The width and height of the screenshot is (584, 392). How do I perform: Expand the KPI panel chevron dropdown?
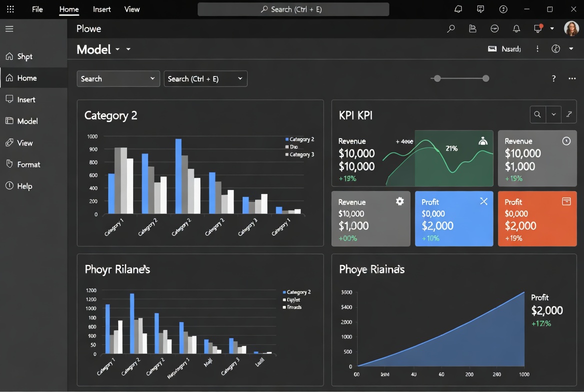pyautogui.click(x=553, y=114)
